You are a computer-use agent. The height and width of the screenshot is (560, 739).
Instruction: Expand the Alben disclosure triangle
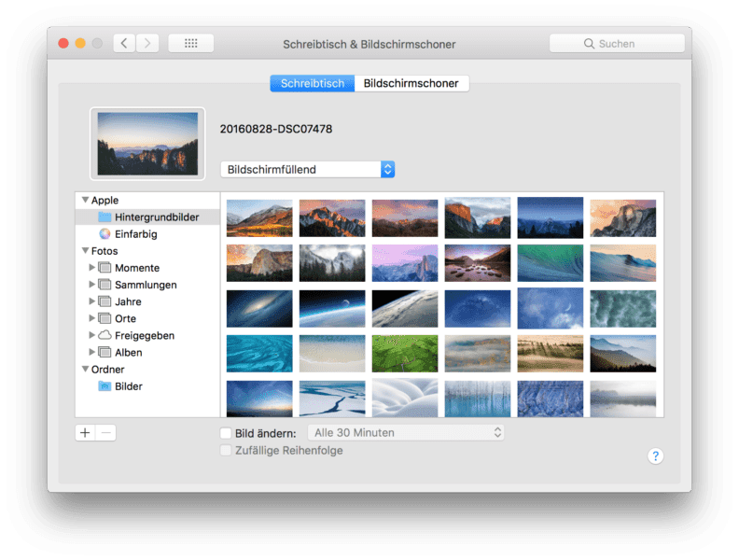[x=91, y=352]
